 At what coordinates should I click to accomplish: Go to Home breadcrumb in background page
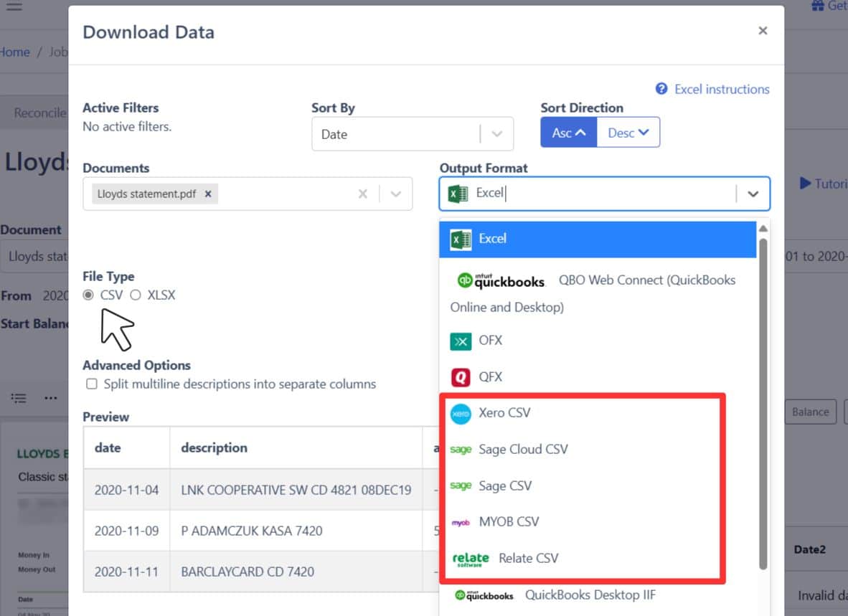point(14,52)
